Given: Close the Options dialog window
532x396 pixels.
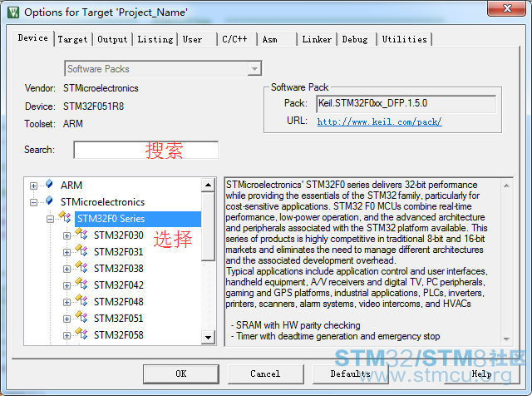Looking at the screenshot, I should pyautogui.click(x=507, y=8).
